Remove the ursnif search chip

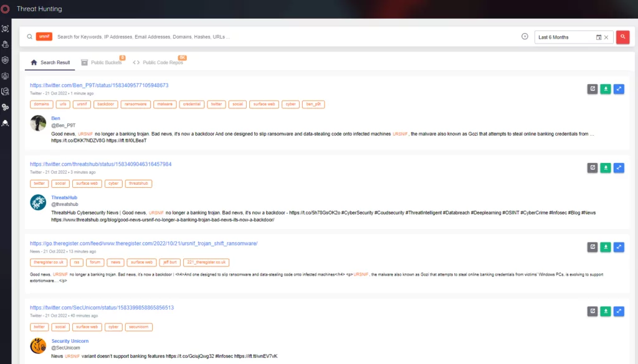44,37
